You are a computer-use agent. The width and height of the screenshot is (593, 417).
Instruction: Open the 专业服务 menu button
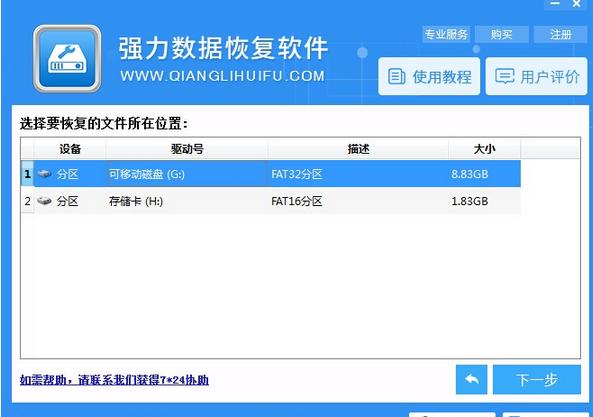(446, 35)
